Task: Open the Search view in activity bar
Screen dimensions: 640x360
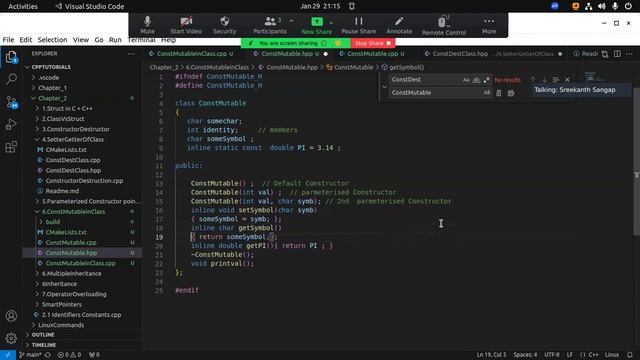Action: (x=11, y=79)
